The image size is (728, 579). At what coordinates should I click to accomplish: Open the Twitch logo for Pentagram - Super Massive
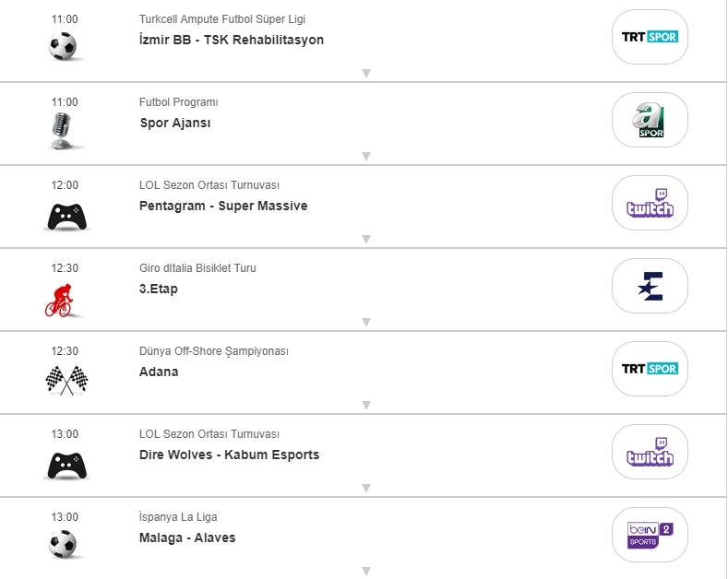pyautogui.click(x=650, y=203)
